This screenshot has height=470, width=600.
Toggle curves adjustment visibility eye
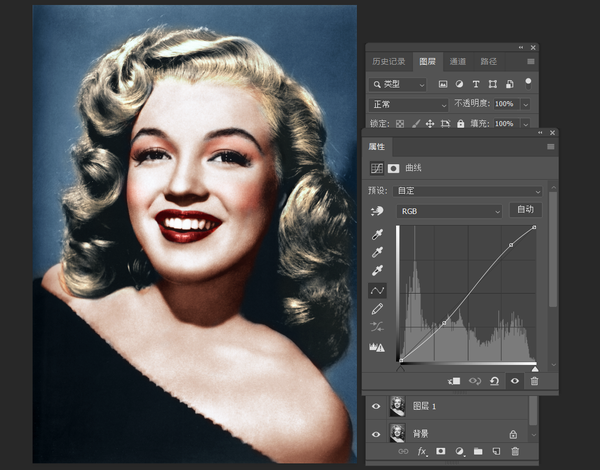coord(515,381)
